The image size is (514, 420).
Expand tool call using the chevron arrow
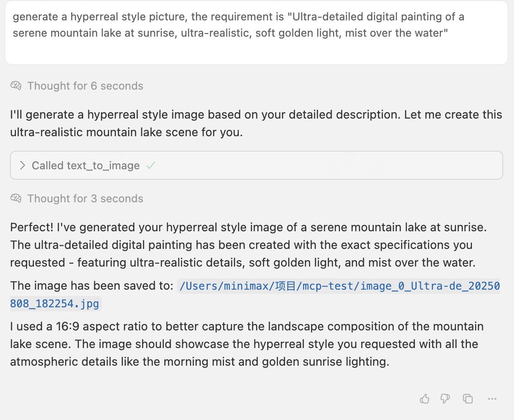[22, 166]
